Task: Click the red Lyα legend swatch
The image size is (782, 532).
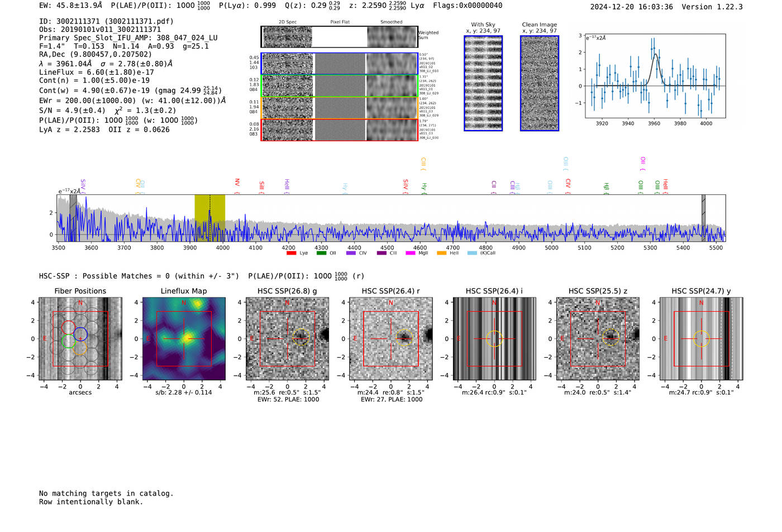Action: [291, 253]
